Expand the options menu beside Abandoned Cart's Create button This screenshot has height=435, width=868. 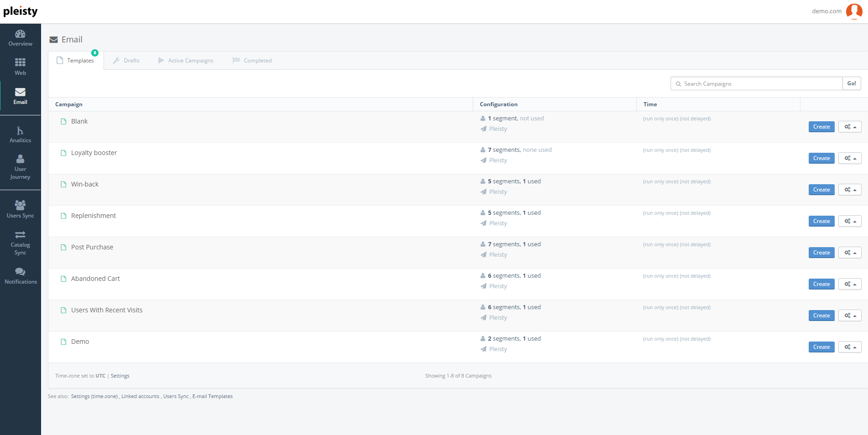coord(849,284)
